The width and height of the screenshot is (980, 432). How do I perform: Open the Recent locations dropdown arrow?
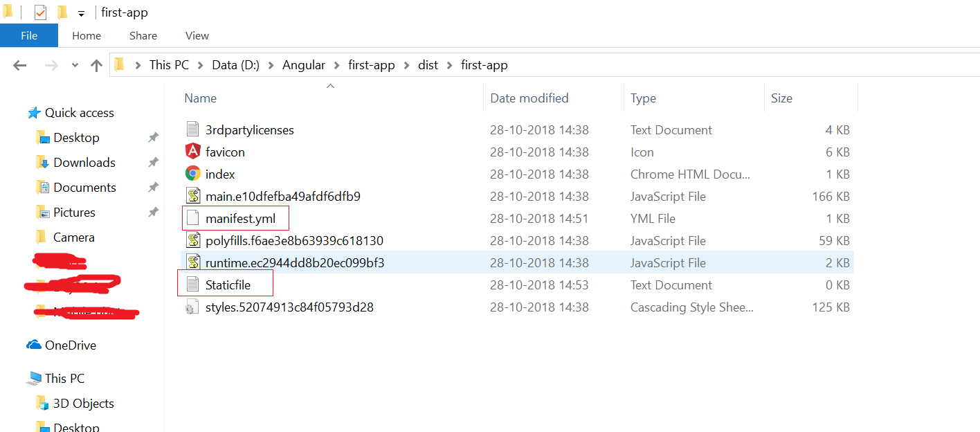[75, 65]
